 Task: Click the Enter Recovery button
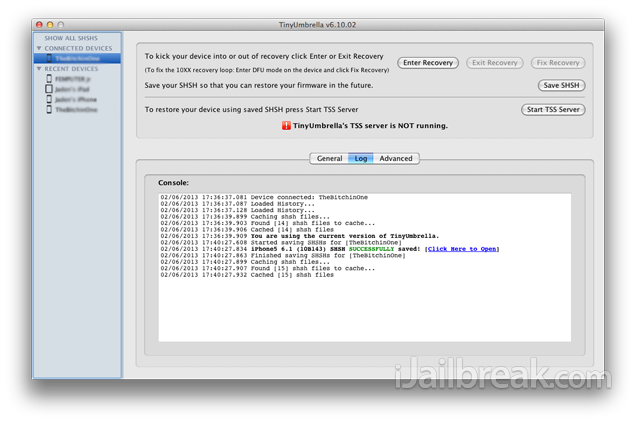coord(428,63)
